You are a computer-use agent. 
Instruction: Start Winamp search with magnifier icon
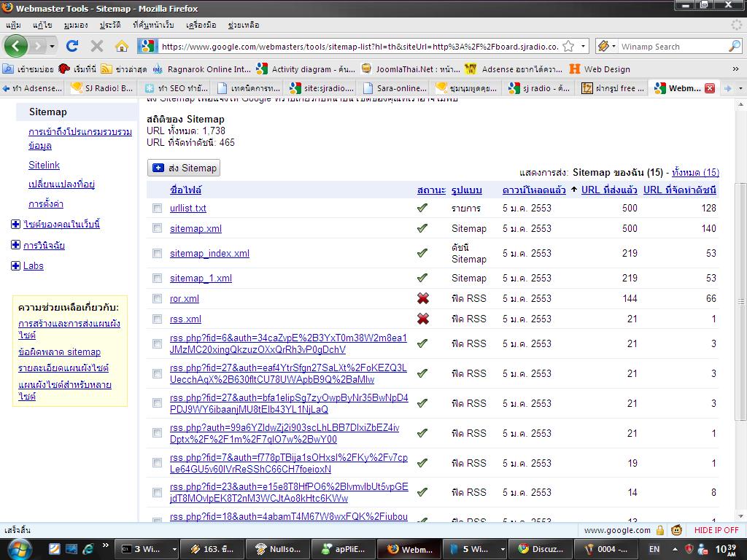735,46
